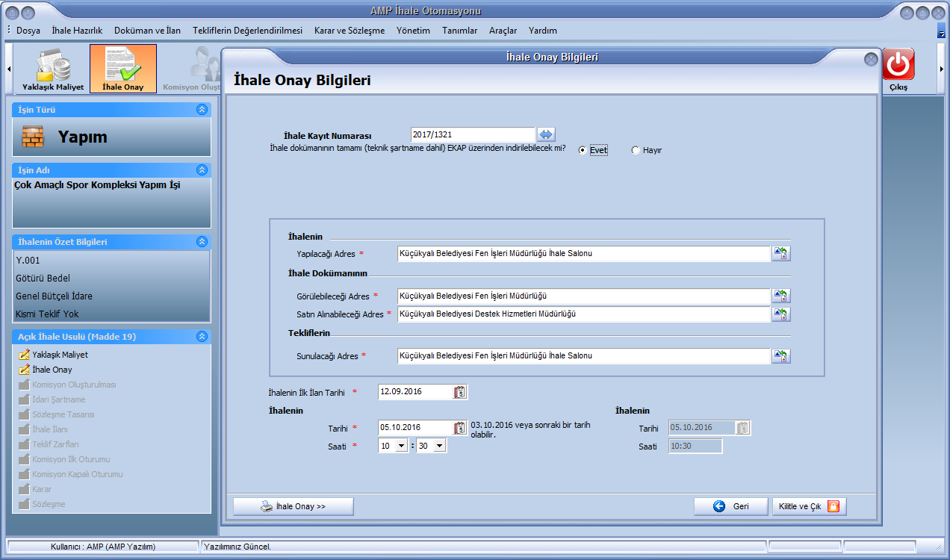Screen dimensions: 950x560
Task: Open address picker for Yapılacağı Adres
Action: [781, 254]
